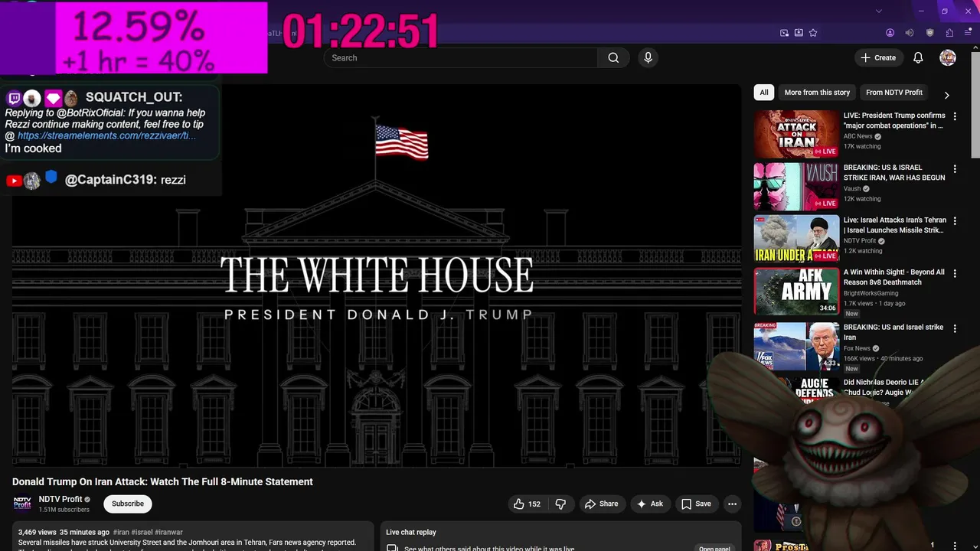Screen dimensions: 980x551
Task: Click the Fox News channel name
Action: (x=857, y=348)
